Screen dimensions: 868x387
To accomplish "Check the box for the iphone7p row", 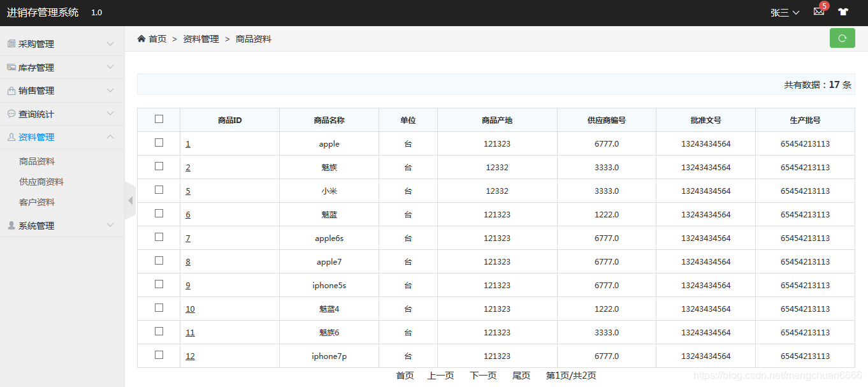I will (x=159, y=355).
